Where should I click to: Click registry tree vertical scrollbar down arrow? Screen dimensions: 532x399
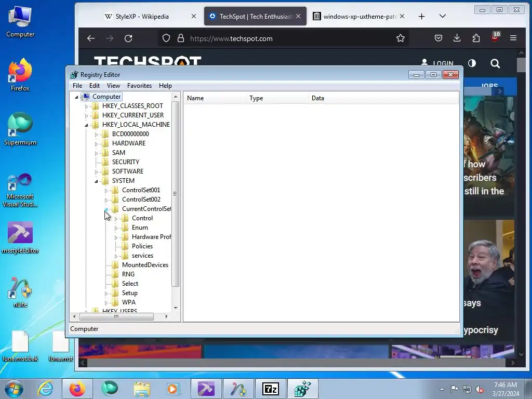click(x=176, y=308)
